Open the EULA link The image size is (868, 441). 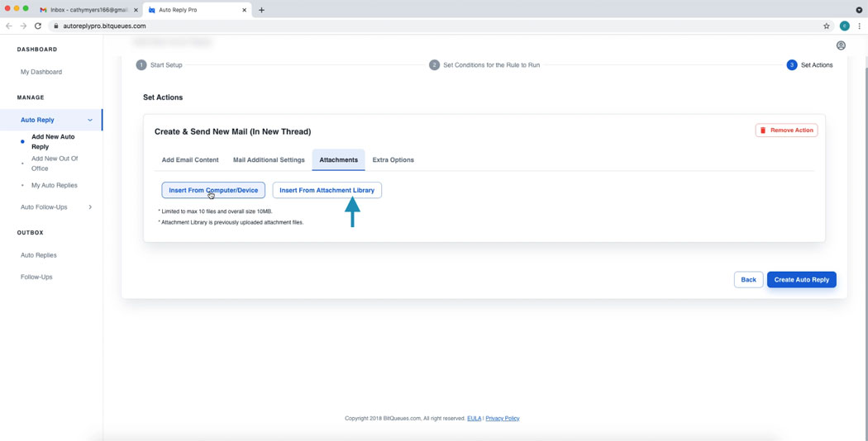point(474,419)
